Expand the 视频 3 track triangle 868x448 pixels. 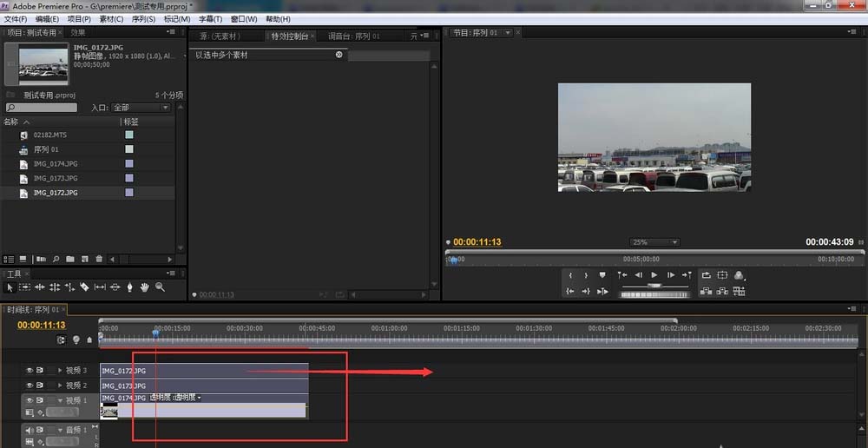tap(60, 370)
